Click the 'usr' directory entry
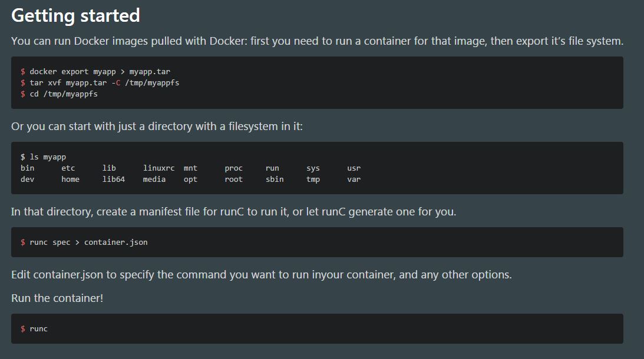The image size is (644, 359). pyautogui.click(x=354, y=168)
